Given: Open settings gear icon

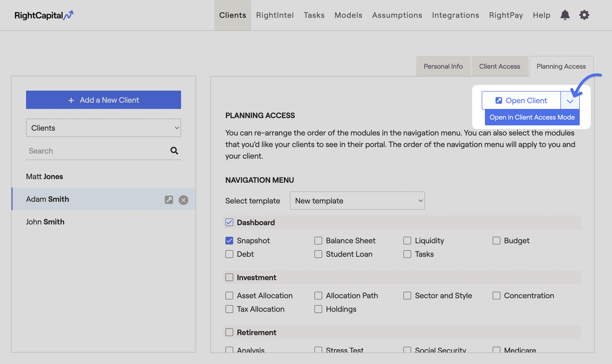Looking at the screenshot, I should [x=584, y=15].
